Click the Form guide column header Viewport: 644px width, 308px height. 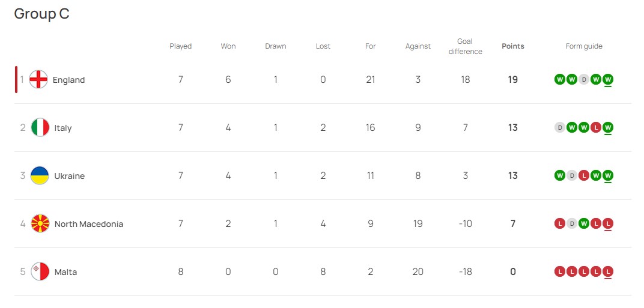pyautogui.click(x=584, y=46)
